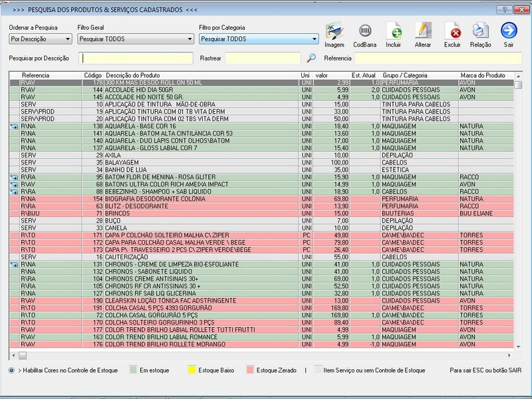Select the CAUTERIZAÇÃO row
Screen dimensions: 532x399
(261, 257)
